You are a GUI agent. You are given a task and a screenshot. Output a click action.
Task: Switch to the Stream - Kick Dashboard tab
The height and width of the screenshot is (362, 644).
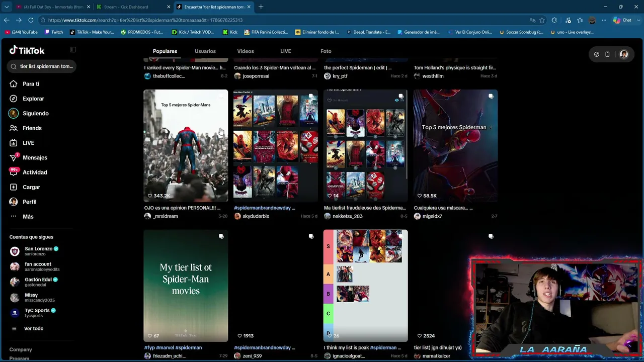pos(133,7)
